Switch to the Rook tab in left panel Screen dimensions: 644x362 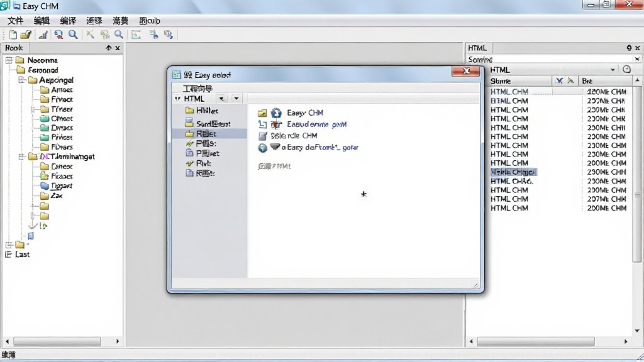[x=14, y=48]
